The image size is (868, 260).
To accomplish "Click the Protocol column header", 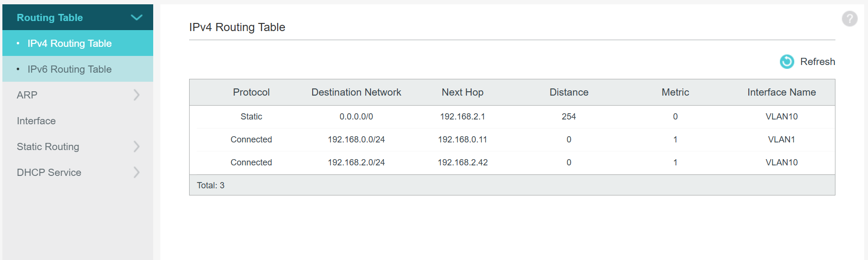I will (x=251, y=92).
